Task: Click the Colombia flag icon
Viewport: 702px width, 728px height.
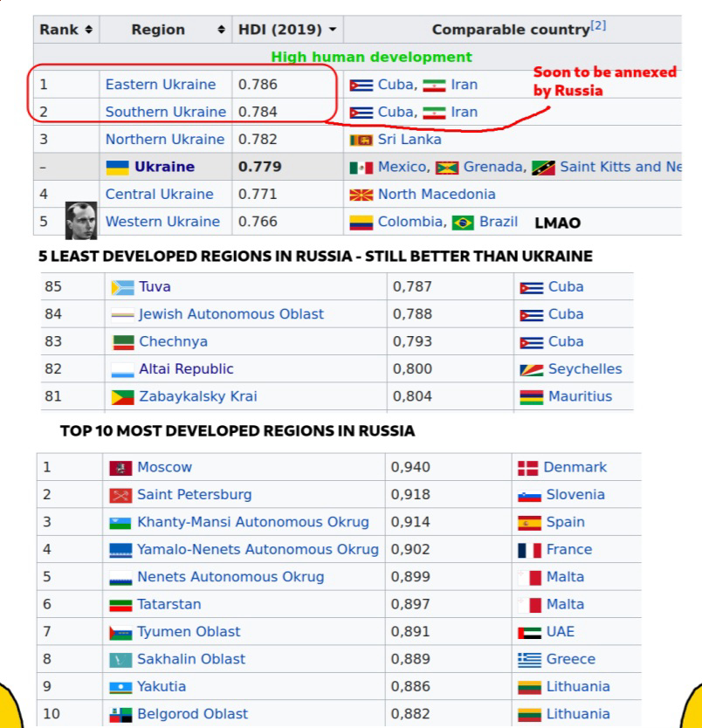Action: click(361, 223)
